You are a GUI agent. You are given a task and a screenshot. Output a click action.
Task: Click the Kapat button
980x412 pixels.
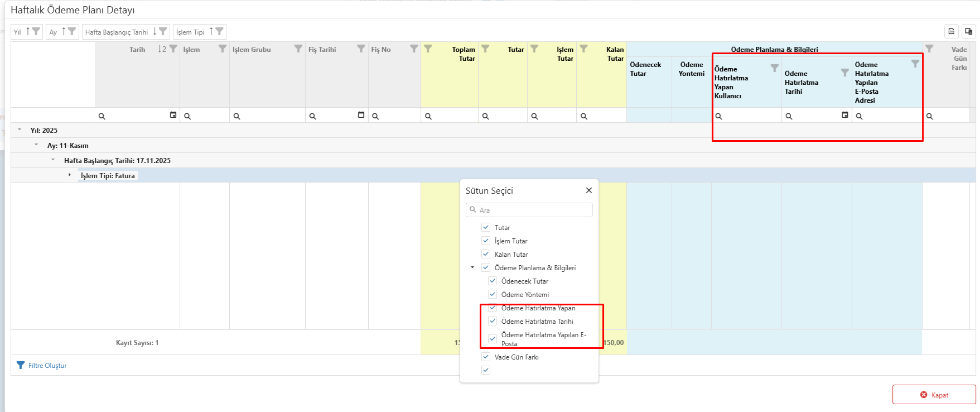934,395
